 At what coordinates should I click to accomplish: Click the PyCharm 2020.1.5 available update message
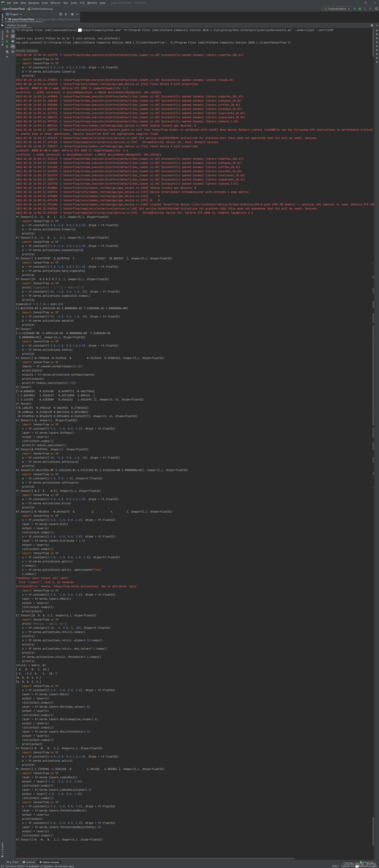[40, 866]
